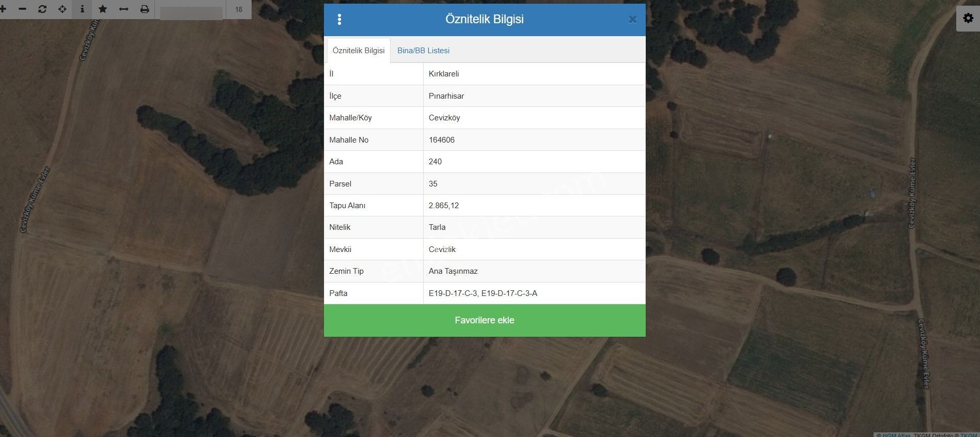Click the Pafta value E19-D-17-C-3 row
Viewport: 980px width, 437px height.
tap(483, 293)
